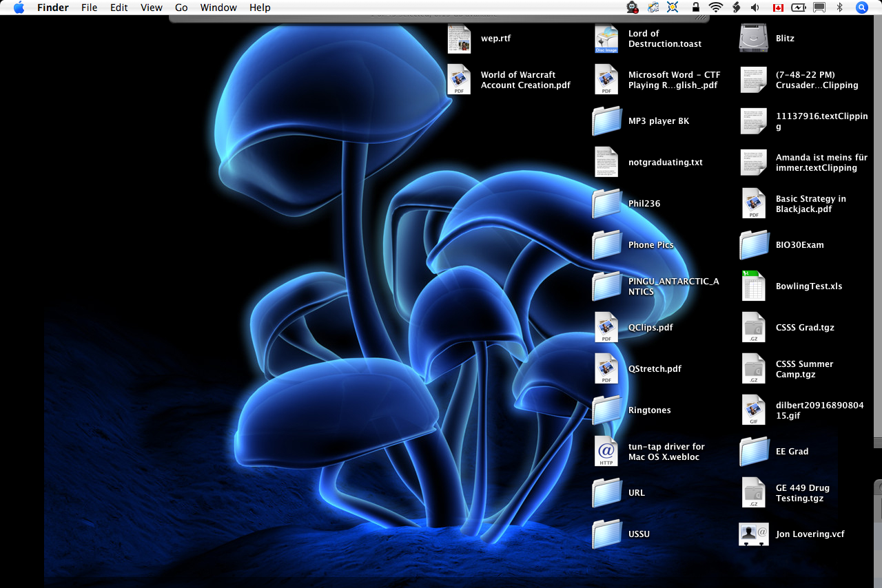This screenshot has height=588, width=882.
Task: Click the 'USSU' folder name label
Action: (639, 534)
